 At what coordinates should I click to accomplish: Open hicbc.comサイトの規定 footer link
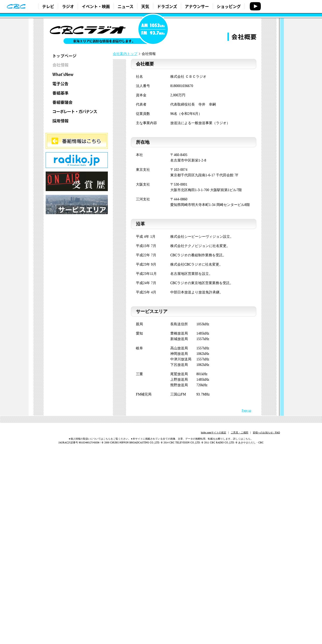coord(213,433)
